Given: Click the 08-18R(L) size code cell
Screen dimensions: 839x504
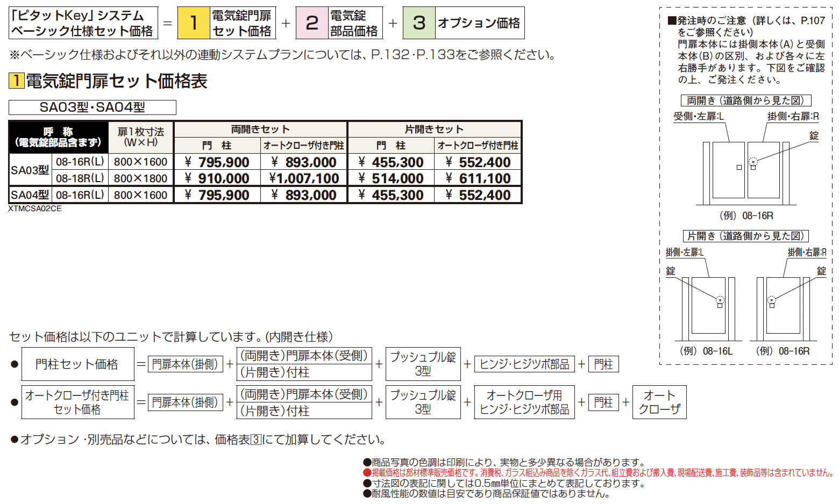Looking at the screenshot, I should click(80, 178).
